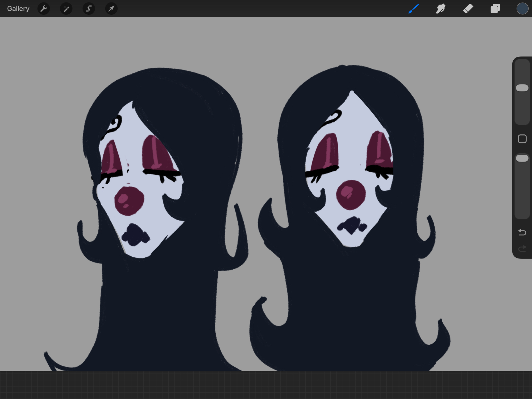This screenshot has height=399, width=532.
Task: Undo the last stroke
Action: click(x=522, y=232)
